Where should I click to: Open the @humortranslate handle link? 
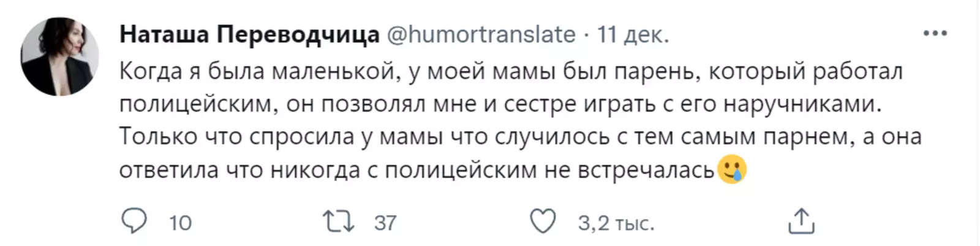pos(482,34)
